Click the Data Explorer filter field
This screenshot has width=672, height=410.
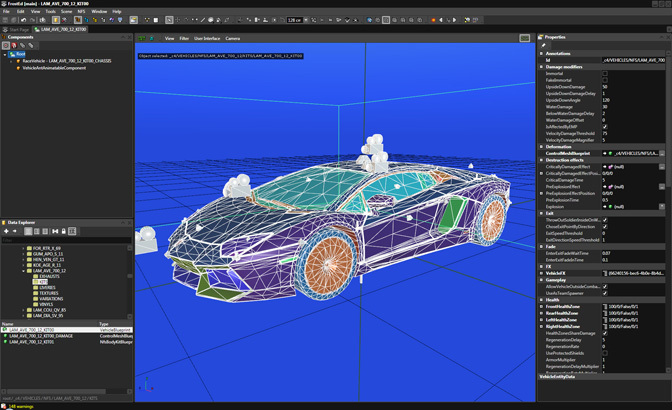[66, 240]
